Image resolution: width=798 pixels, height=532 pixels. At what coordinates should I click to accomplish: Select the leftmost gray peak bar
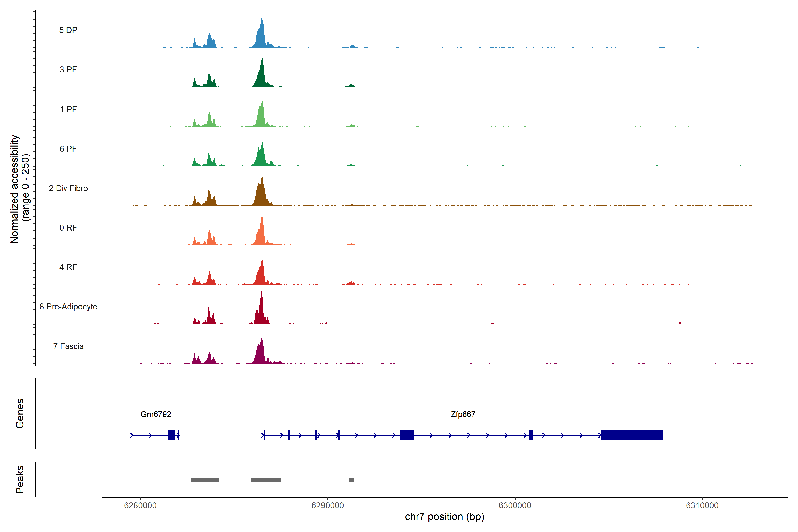click(205, 480)
